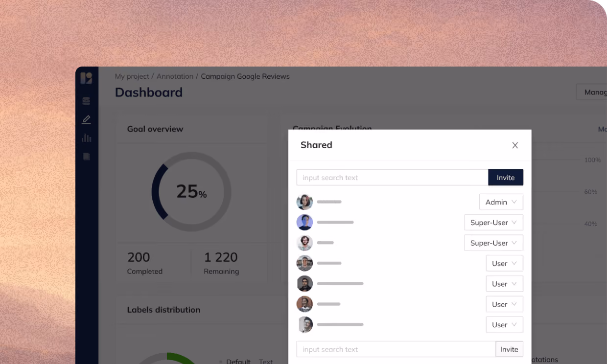Click the Manage button in dashboard header
The width and height of the screenshot is (607, 364).
(x=592, y=92)
